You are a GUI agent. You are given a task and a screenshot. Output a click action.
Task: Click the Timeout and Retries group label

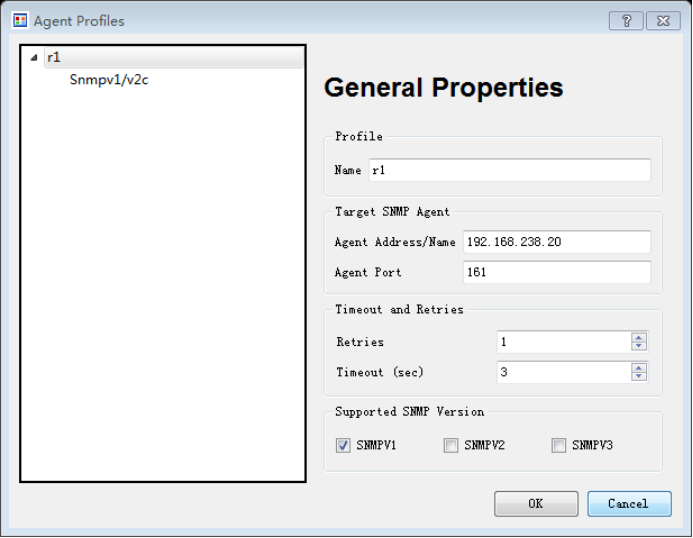click(399, 309)
